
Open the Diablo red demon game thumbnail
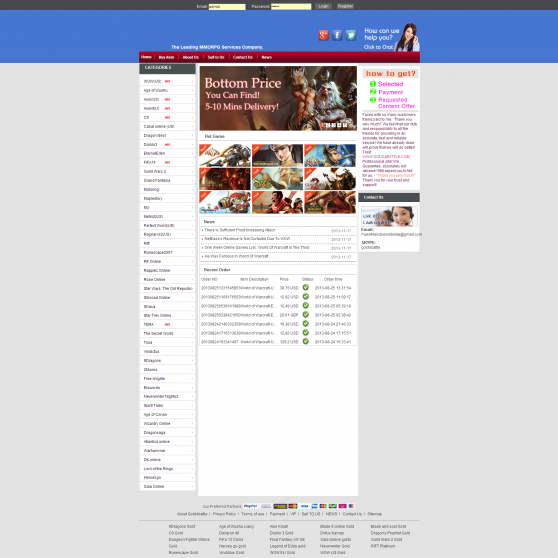[225, 179]
